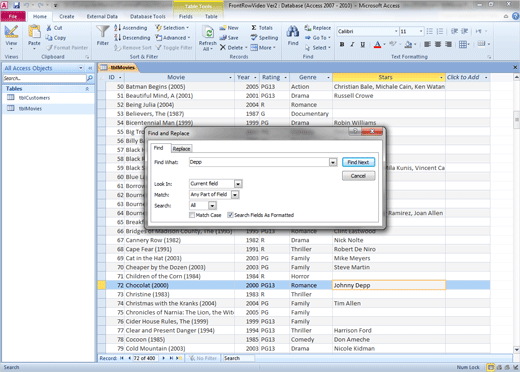Apply Bold text formatting
The width and height of the screenshot is (520, 372).
pos(342,44)
